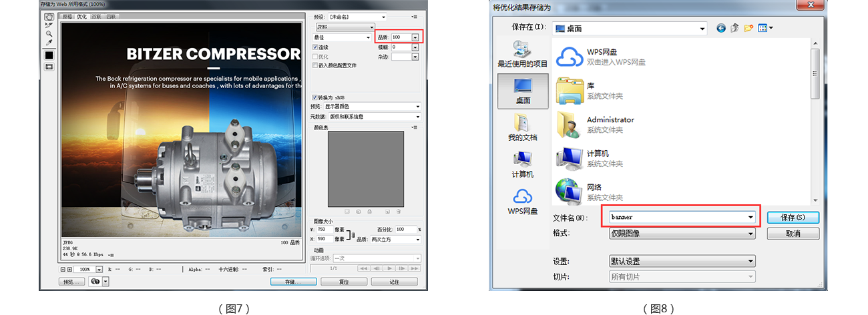Click the 复位 reset button
The width and height of the screenshot is (868, 315).
click(x=345, y=282)
